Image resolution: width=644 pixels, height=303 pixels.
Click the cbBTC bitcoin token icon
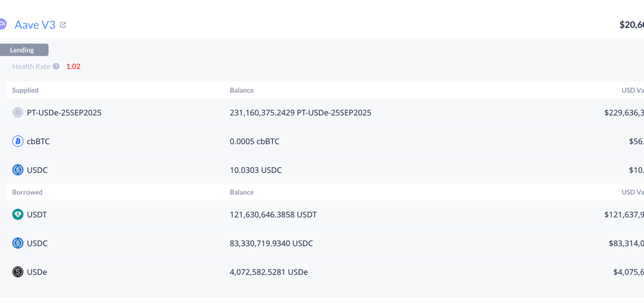tap(18, 141)
